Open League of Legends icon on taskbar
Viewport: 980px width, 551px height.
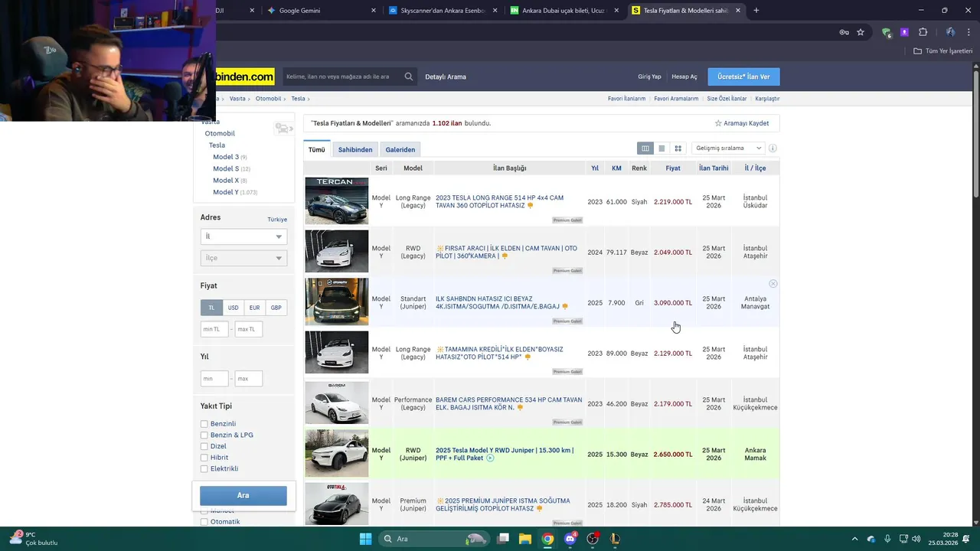pos(615,539)
